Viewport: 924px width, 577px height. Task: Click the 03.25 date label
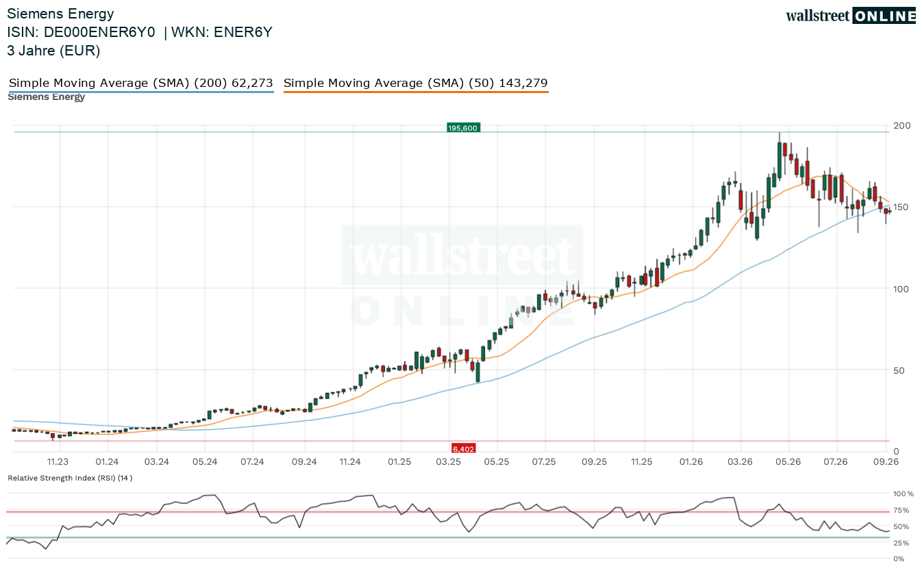pos(448,462)
